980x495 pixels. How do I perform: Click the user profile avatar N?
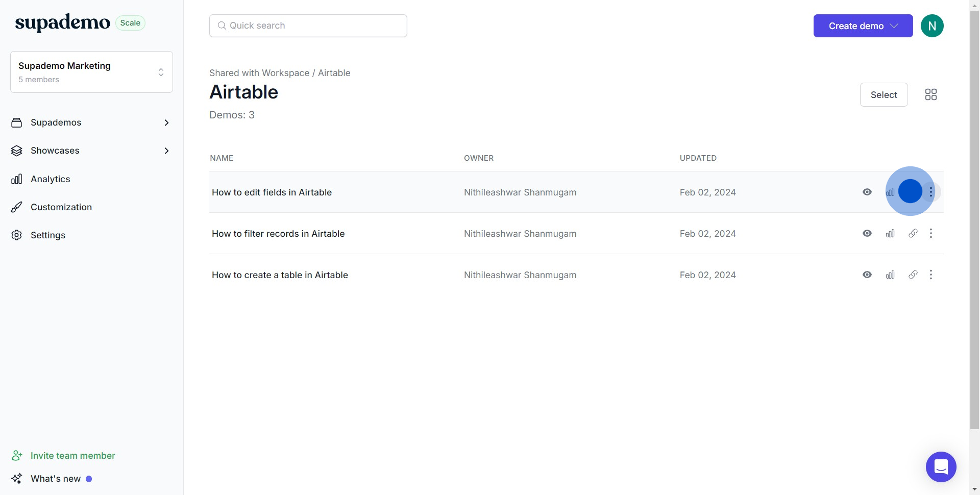pos(932,26)
